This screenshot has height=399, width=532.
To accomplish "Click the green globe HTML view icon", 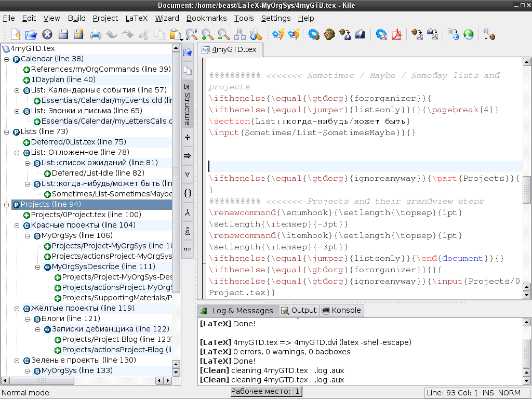I will (x=469, y=35).
